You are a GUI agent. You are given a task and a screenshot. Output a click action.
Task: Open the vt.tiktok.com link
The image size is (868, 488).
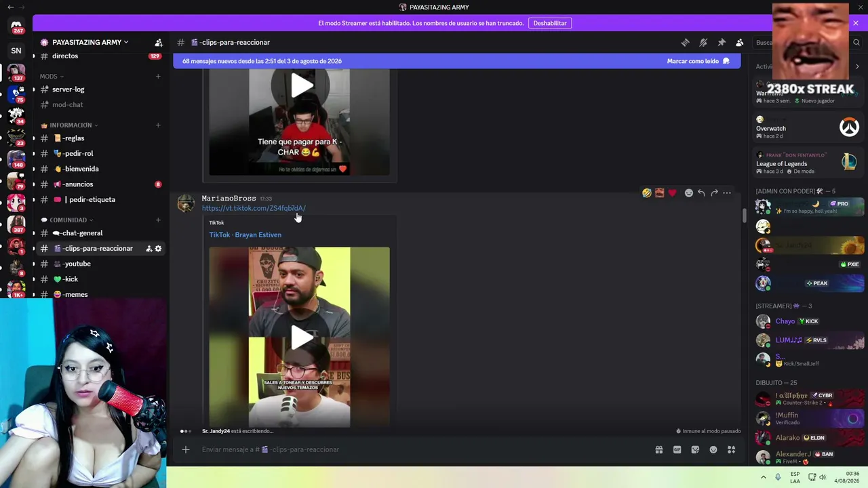pos(254,208)
